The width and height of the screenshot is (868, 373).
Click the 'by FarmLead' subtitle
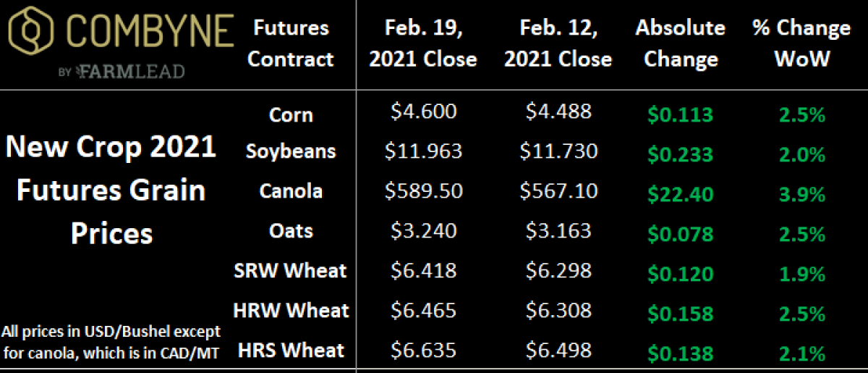coord(121,71)
